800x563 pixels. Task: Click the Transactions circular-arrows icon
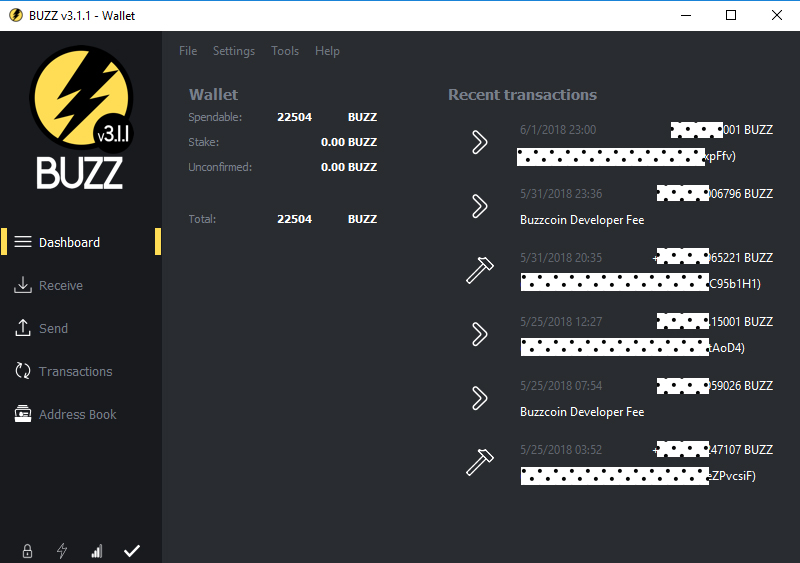tap(23, 371)
